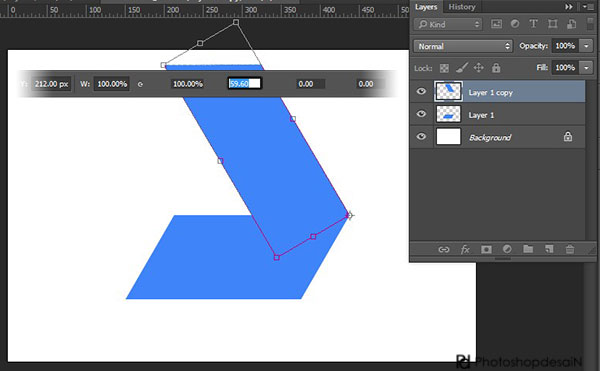Open the Kind filter dropdown
The width and height of the screenshot is (600, 371).
point(448,24)
